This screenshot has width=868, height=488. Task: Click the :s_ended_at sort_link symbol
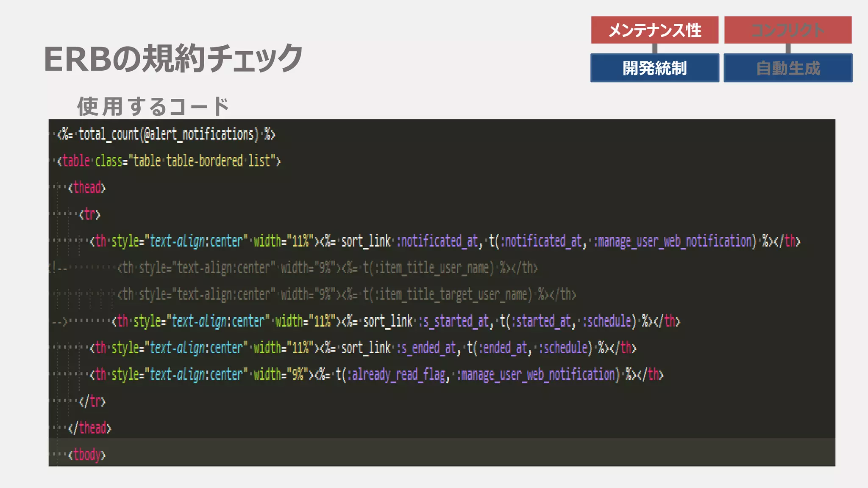pyautogui.click(x=426, y=348)
